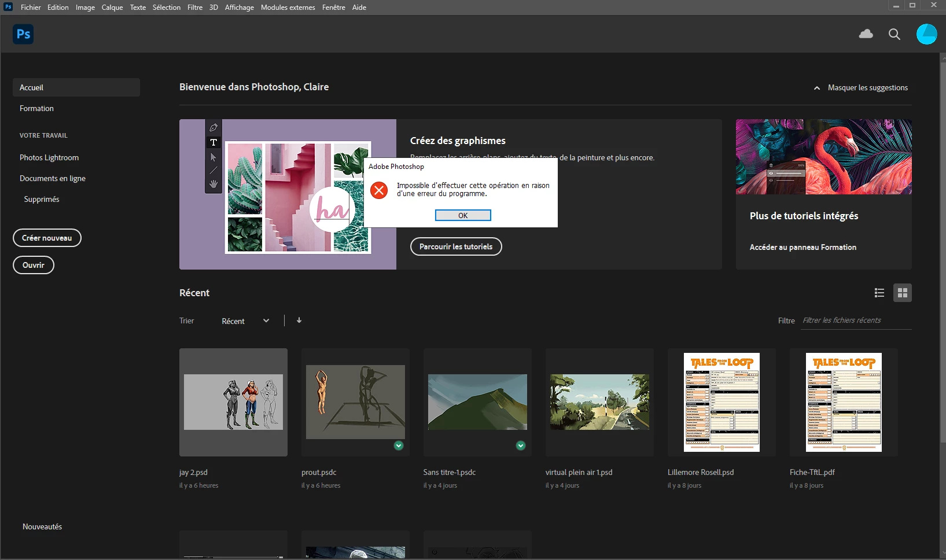946x560 pixels.
Task: Click the Ouvrir button
Action: [x=34, y=265]
